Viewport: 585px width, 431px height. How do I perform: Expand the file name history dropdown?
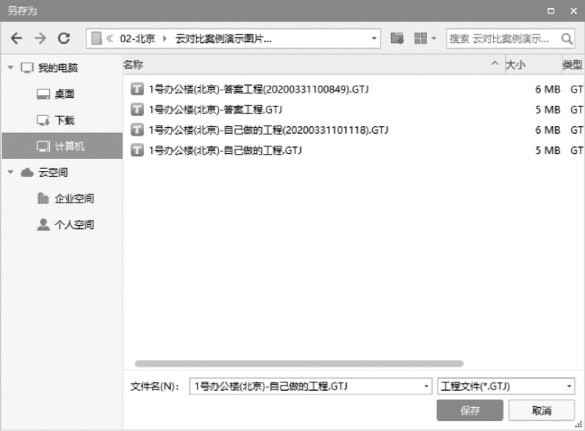coord(426,386)
